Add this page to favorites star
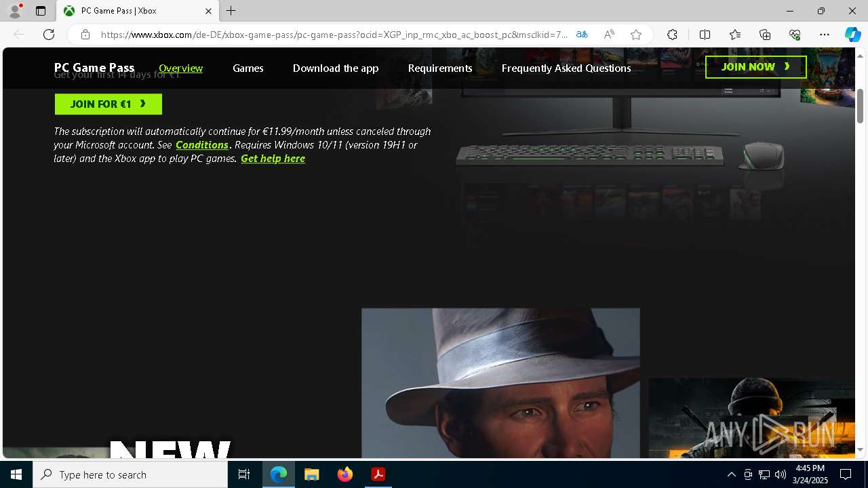This screenshot has width=868, height=488. click(636, 35)
